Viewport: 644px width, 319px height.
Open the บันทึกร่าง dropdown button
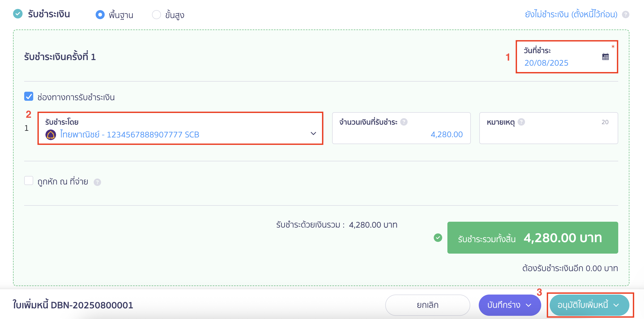(x=510, y=305)
